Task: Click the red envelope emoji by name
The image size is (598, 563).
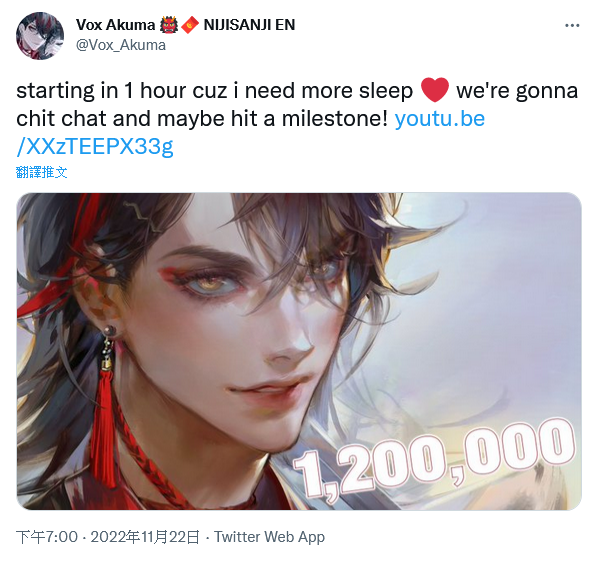Action: point(190,25)
